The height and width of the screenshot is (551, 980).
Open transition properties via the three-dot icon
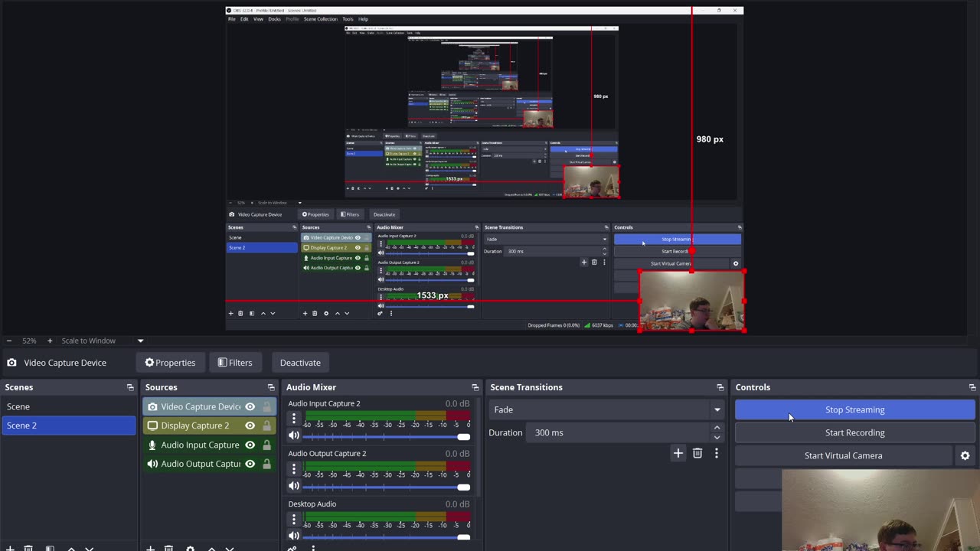716,453
